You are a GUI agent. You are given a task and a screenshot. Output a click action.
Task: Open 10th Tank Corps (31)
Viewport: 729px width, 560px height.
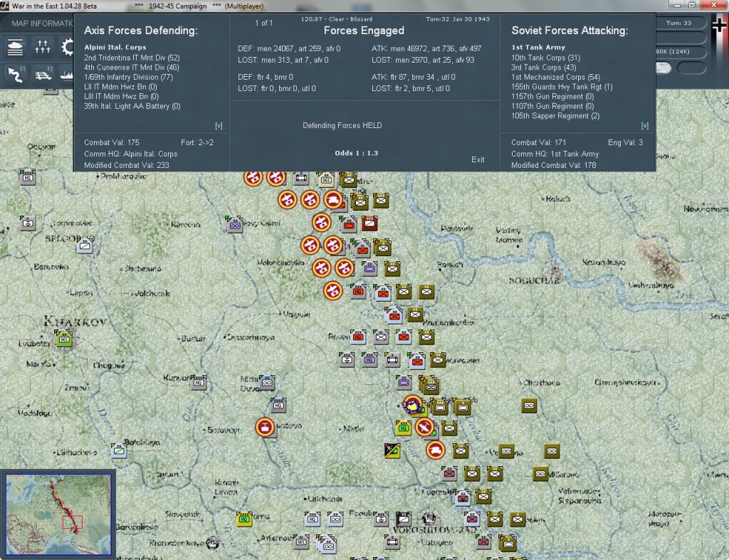[546, 58]
